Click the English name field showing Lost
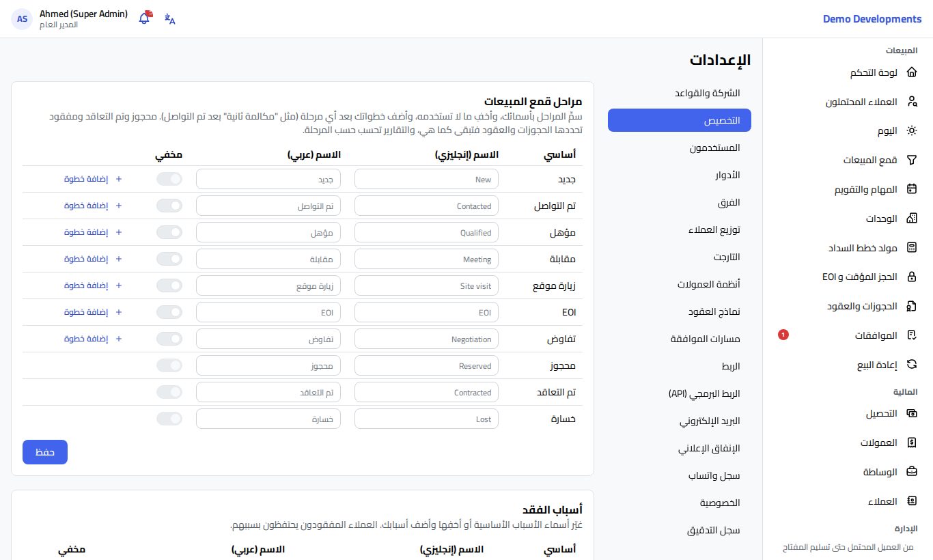The height and width of the screenshot is (560, 933). 427,419
